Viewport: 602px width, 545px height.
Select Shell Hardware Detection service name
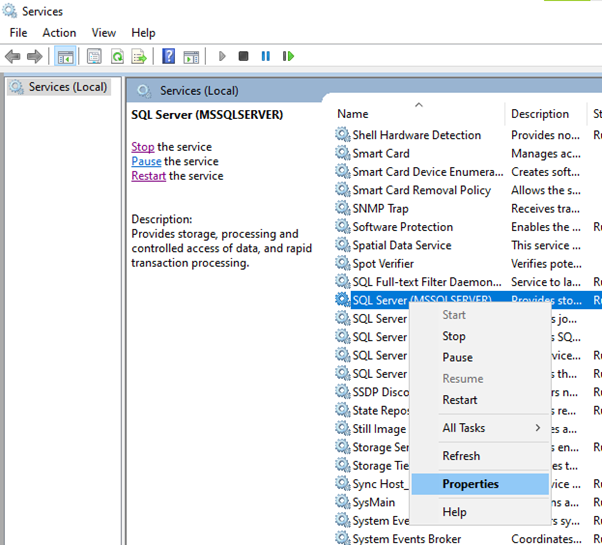(x=417, y=135)
